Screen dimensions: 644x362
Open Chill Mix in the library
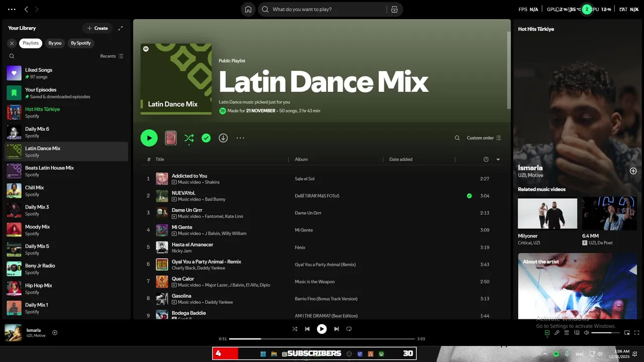click(x=66, y=191)
